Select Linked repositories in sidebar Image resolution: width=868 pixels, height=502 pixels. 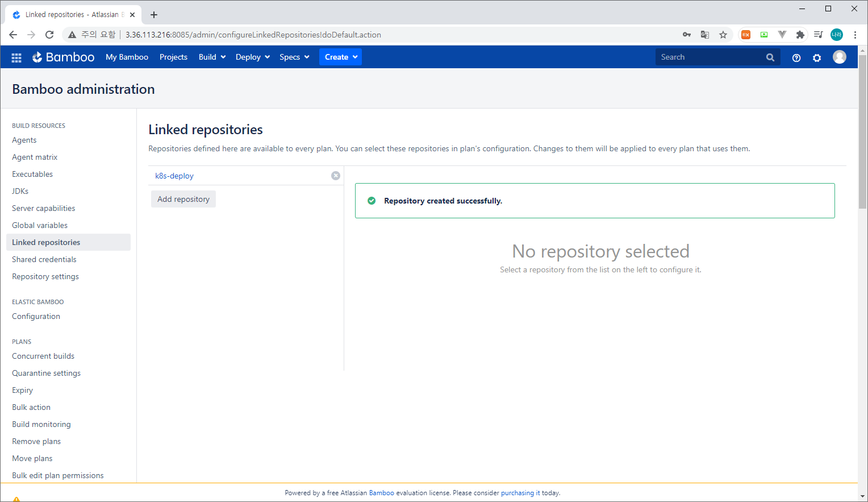[68, 242]
